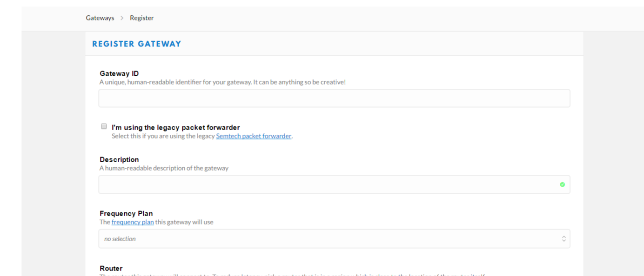Screen dimensions: 644x276
Task: Click the green validation check icon
Action: (x=562, y=184)
